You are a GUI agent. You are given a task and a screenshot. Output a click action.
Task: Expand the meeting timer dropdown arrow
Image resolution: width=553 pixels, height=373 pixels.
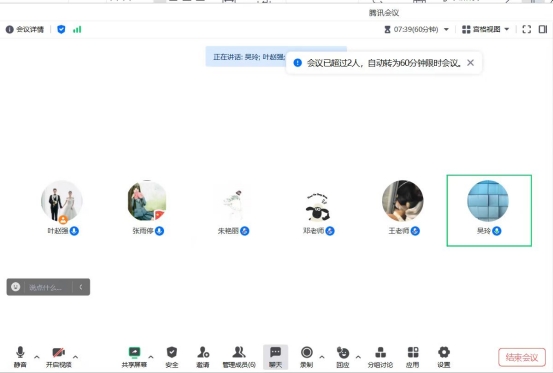point(446,29)
